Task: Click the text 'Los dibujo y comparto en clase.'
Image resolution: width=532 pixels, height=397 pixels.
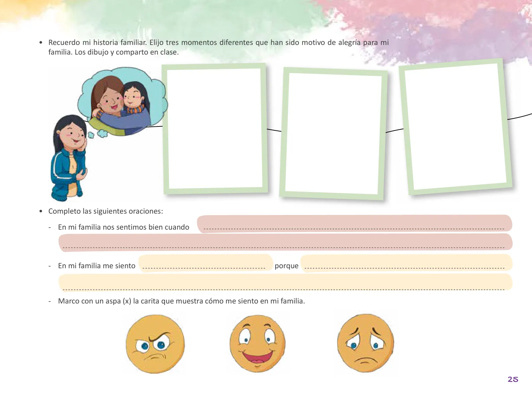Action: pos(127,52)
